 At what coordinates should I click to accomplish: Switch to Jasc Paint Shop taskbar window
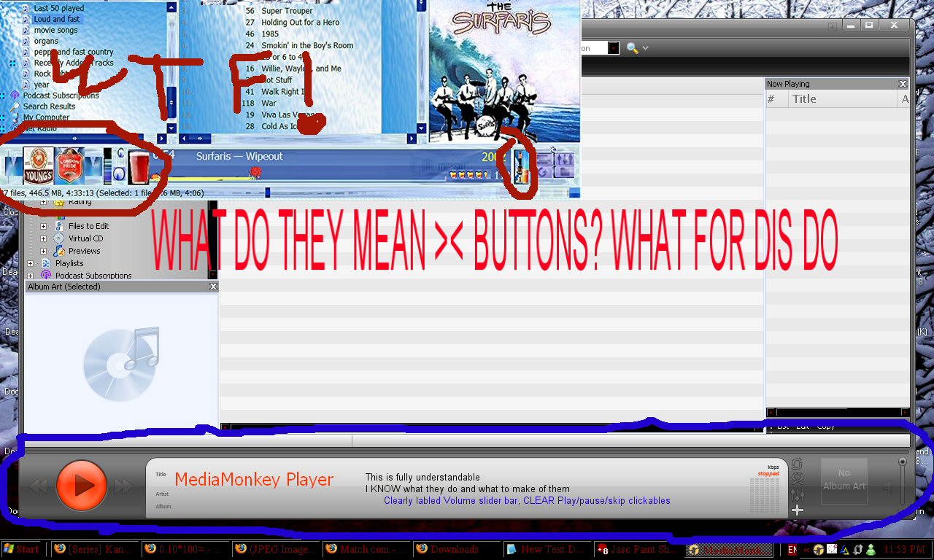638,549
